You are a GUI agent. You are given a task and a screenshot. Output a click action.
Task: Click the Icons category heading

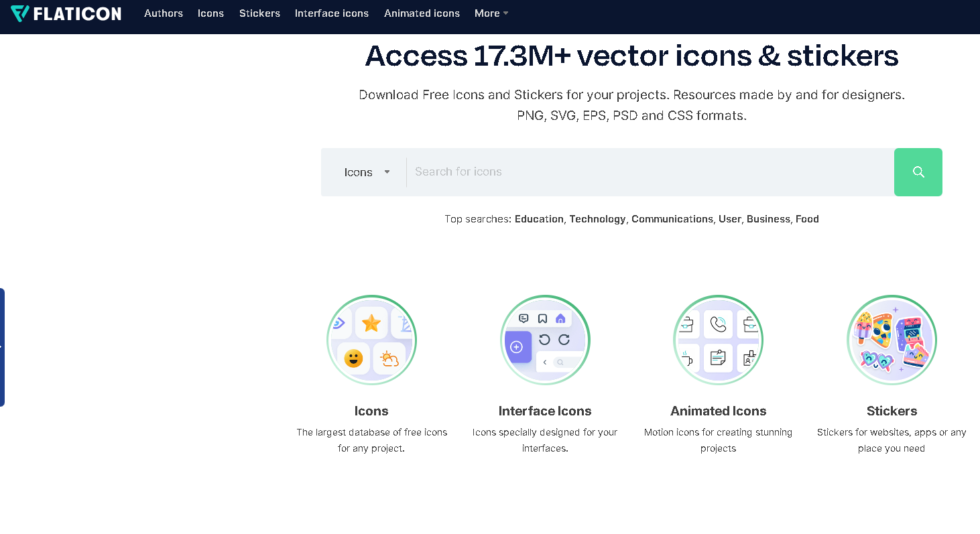[371, 411]
